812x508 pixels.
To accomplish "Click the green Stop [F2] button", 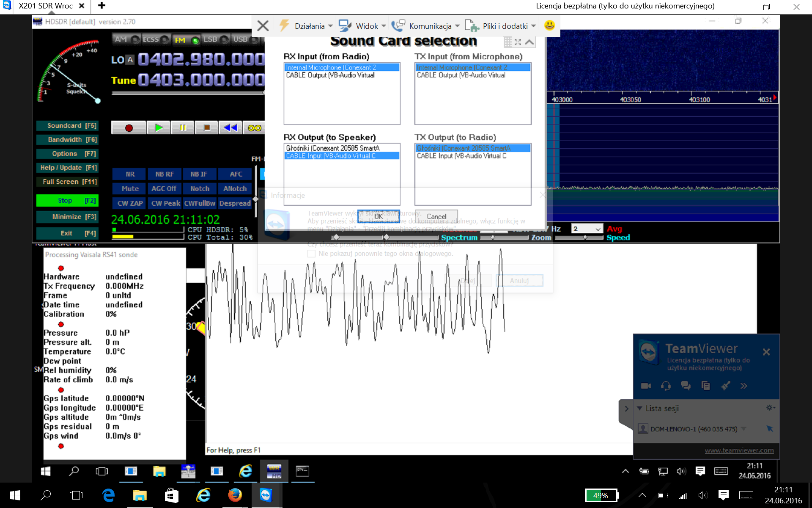I will tap(67, 200).
